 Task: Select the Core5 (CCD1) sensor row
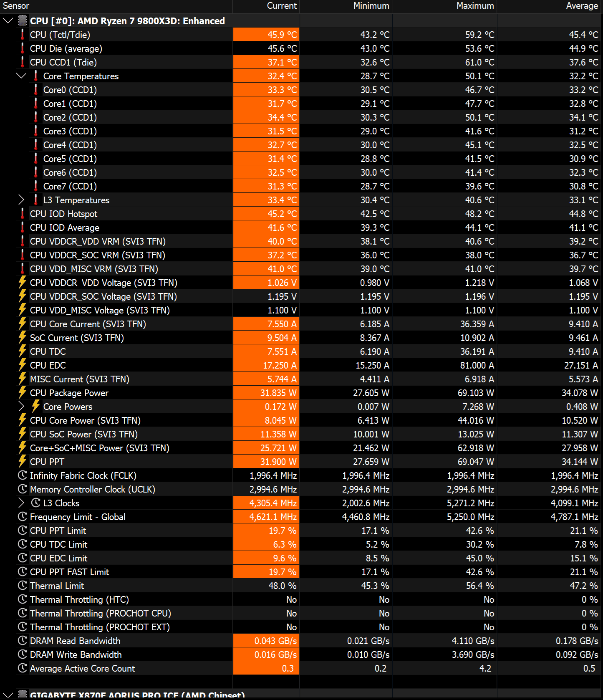[x=301, y=159]
